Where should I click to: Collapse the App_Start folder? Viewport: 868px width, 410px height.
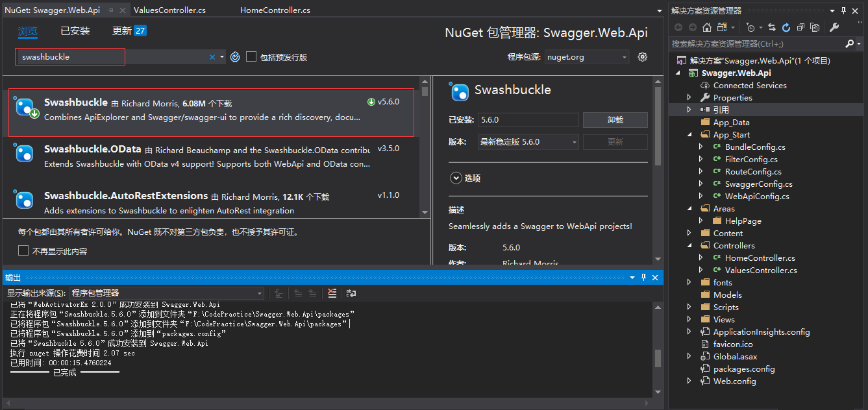point(689,135)
